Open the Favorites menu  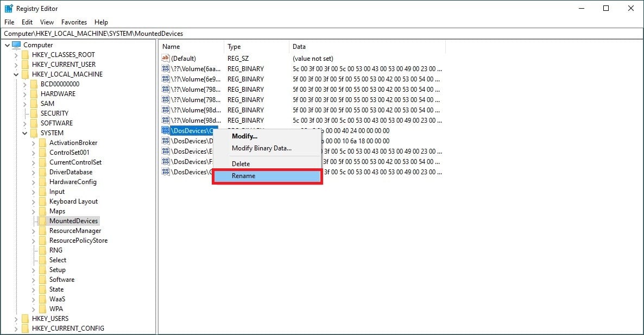click(x=74, y=22)
